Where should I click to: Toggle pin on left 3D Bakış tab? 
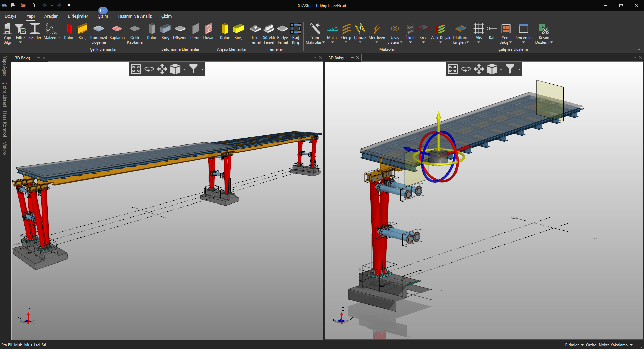click(x=39, y=58)
